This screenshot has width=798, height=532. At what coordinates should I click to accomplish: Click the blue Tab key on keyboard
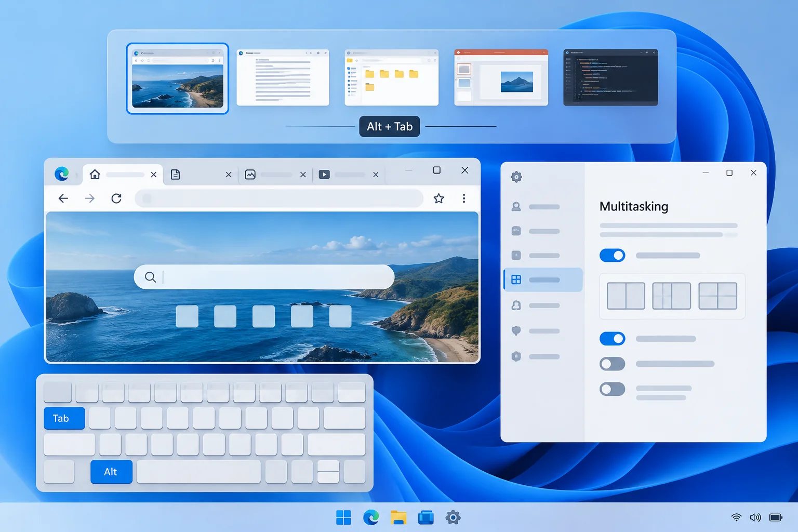click(x=64, y=418)
